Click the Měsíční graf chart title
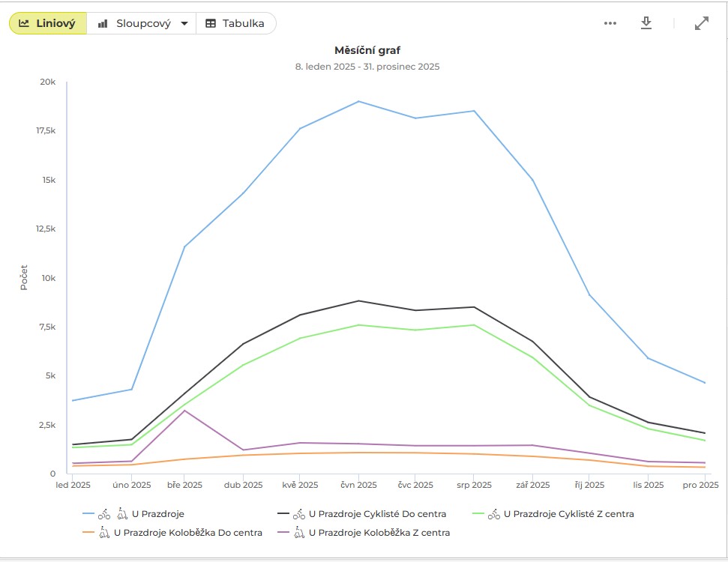Viewport: 728px width, 562px height. (367, 51)
